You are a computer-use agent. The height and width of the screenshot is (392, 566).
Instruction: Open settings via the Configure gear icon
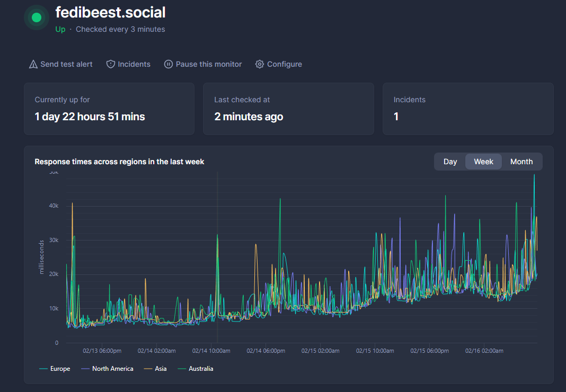259,64
